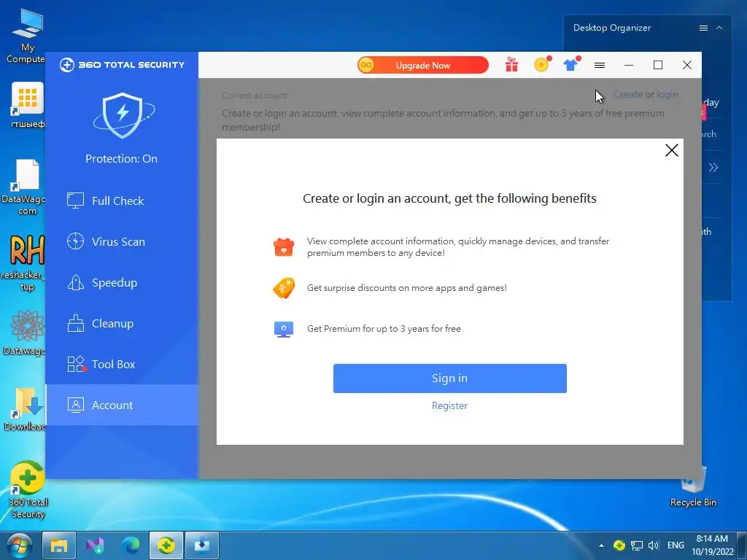747x560 pixels.
Task: Open the Windows Start menu
Action: click(x=20, y=545)
